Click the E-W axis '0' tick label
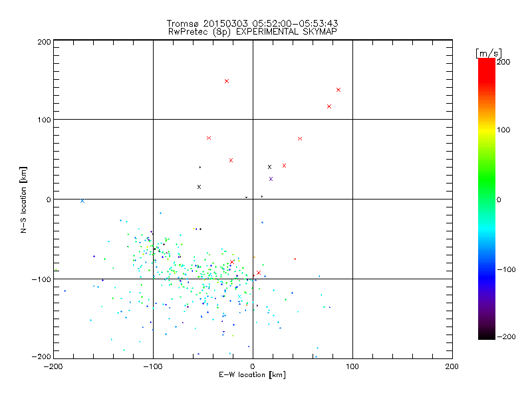 click(x=253, y=366)
